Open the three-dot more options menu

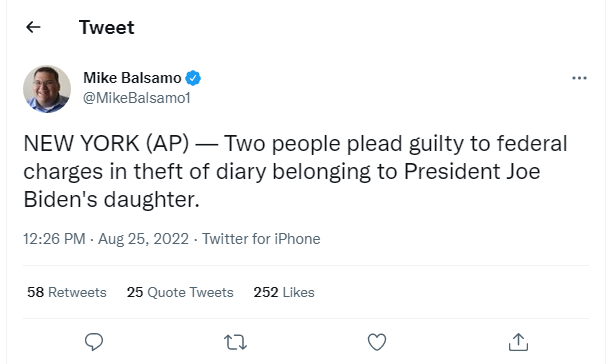[579, 78]
